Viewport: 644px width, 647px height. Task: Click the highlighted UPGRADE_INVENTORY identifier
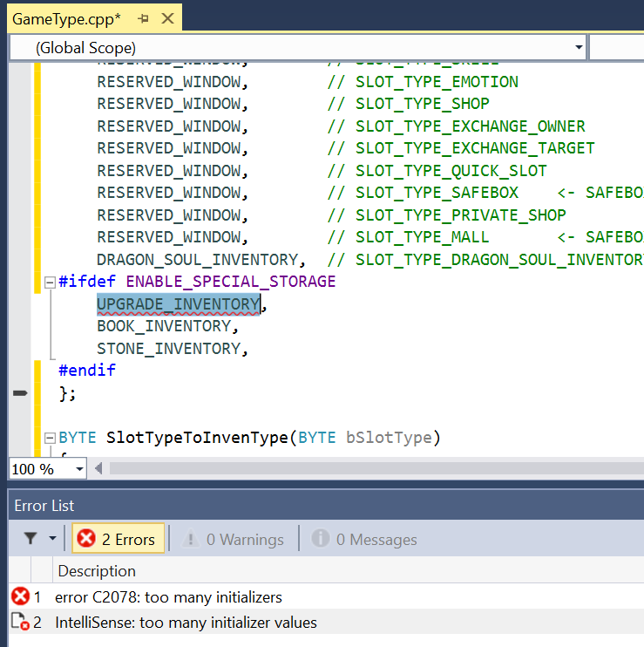178,304
